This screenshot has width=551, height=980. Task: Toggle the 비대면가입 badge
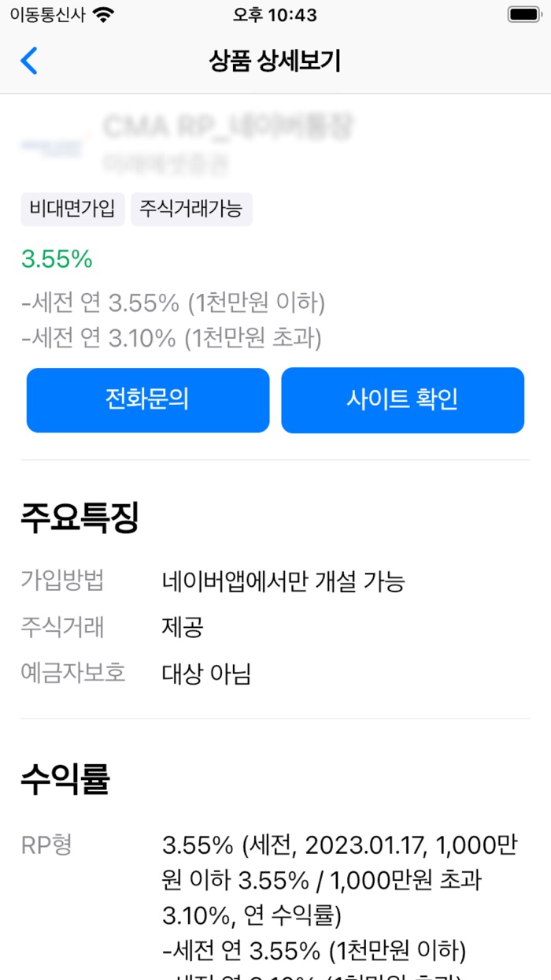(72, 209)
